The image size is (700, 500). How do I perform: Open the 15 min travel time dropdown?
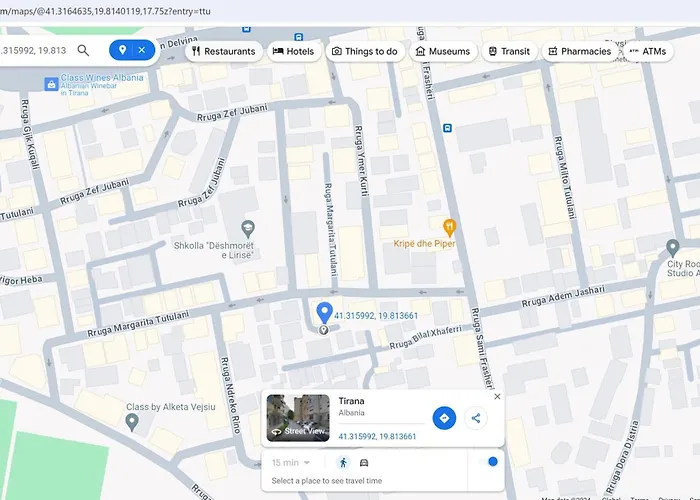291,463
